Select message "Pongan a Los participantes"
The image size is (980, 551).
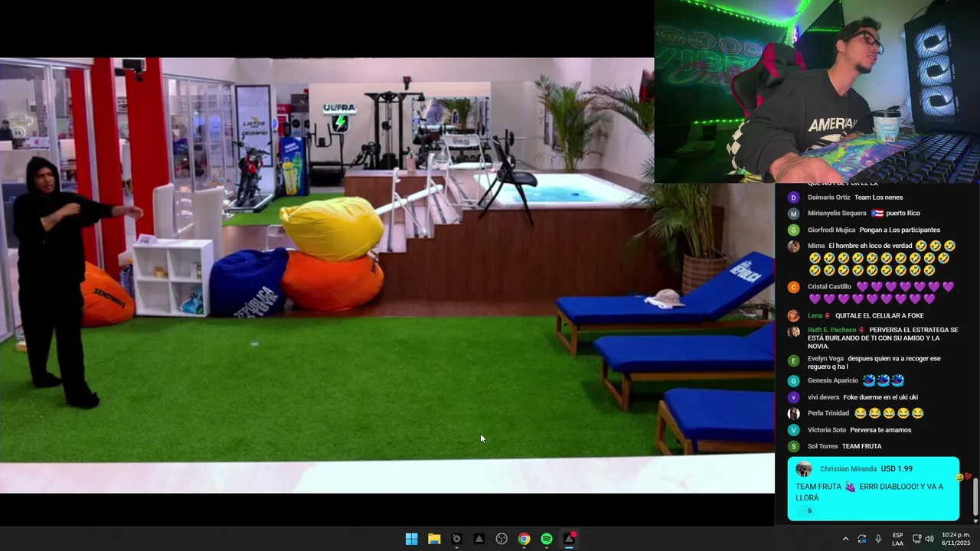(x=900, y=230)
